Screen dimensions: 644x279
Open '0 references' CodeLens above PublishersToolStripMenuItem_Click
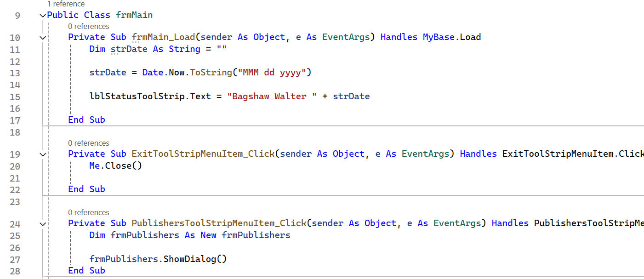coord(88,213)
